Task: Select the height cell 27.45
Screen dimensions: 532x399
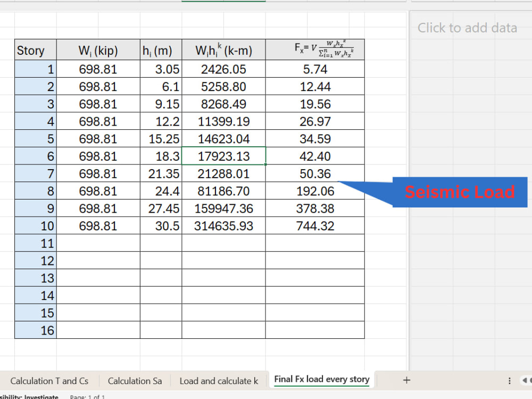Action: click(x=161, y=209)
